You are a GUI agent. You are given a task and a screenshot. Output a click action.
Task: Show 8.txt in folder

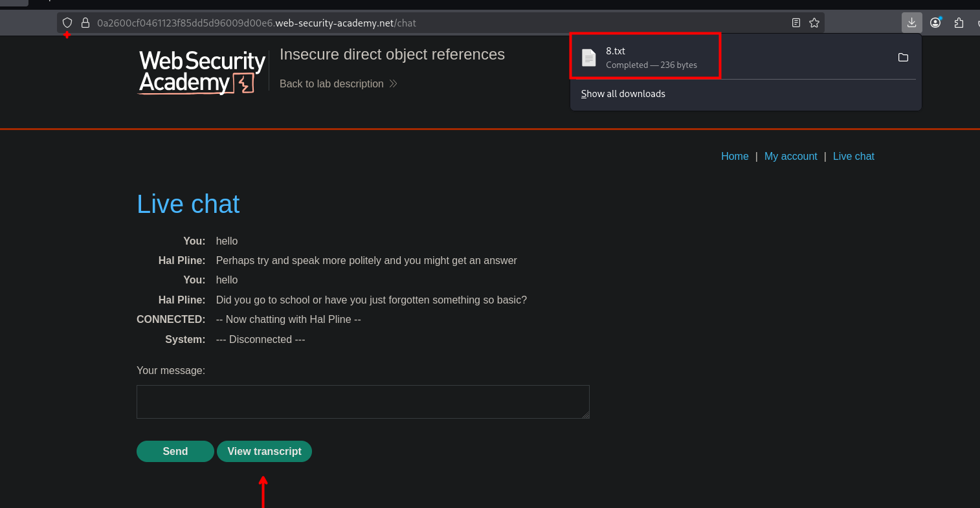(903, 58)
